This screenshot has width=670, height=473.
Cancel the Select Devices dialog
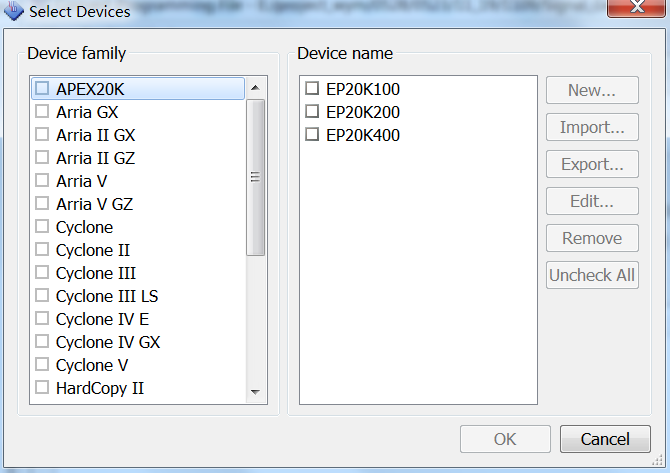(605, 439)
